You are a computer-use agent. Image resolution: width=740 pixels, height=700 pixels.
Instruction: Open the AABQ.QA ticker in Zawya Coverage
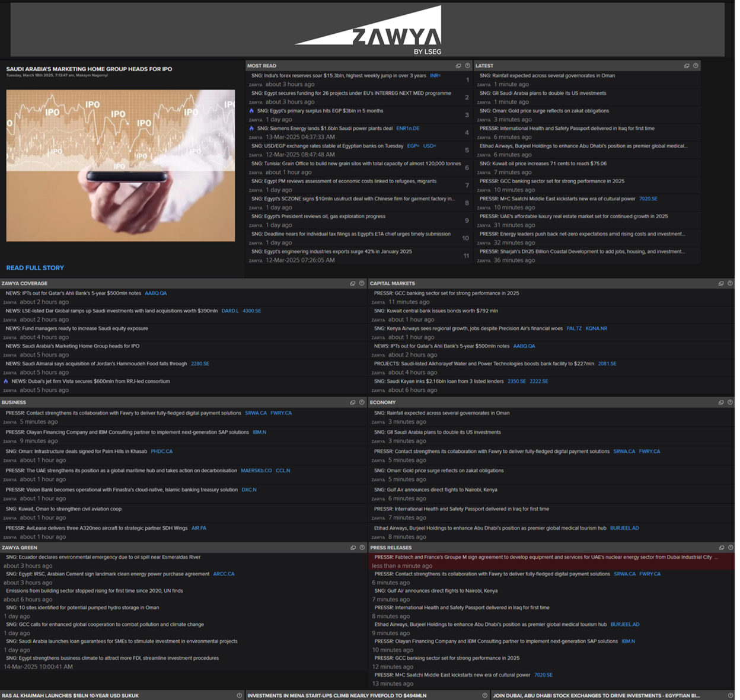pos(155,293)
